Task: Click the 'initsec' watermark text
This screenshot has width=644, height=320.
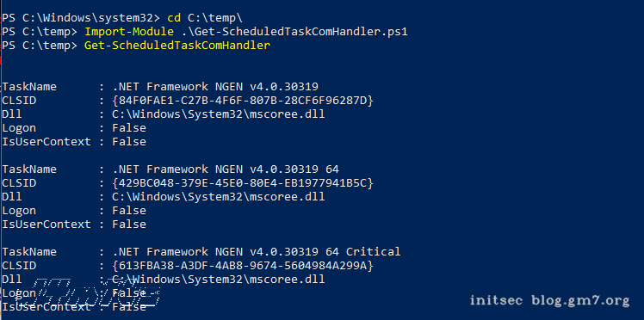Action: (496, 300)
